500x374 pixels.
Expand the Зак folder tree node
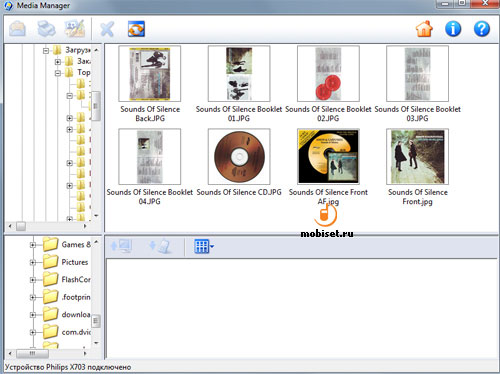pos(58,62)
